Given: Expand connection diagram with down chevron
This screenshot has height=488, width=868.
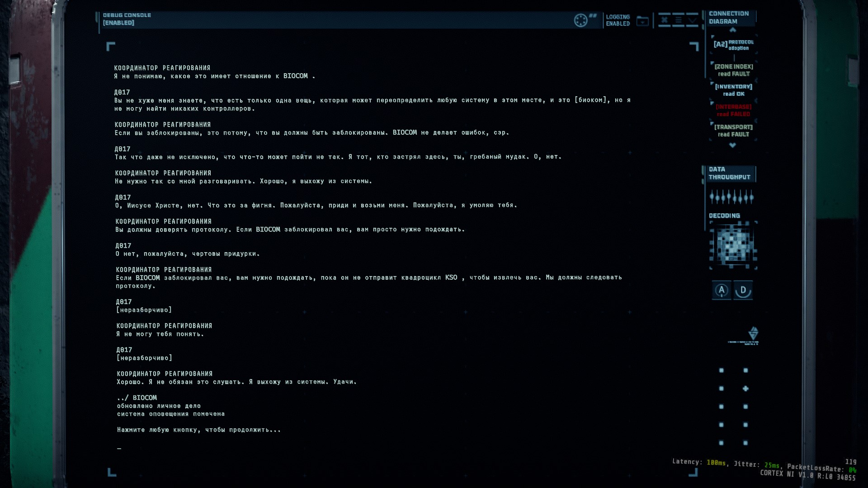Looking at the screenshot, I should [x=733, y=145].
